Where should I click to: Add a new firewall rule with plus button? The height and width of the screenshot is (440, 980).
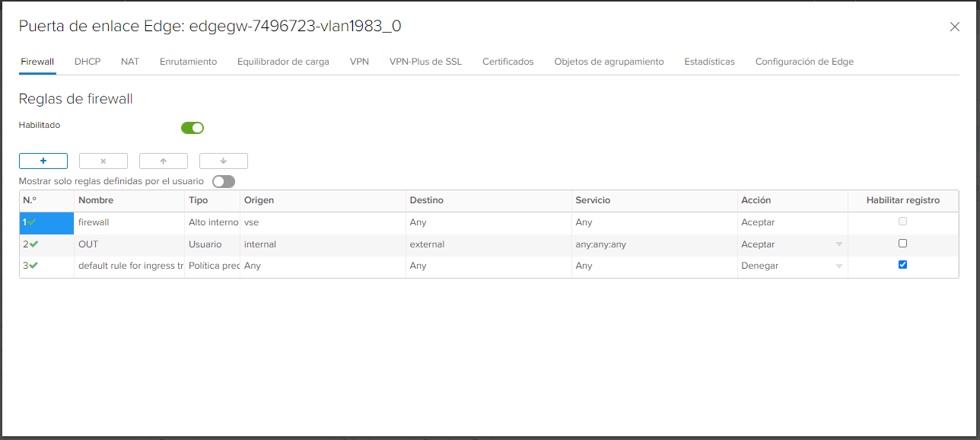pos(43,161)
